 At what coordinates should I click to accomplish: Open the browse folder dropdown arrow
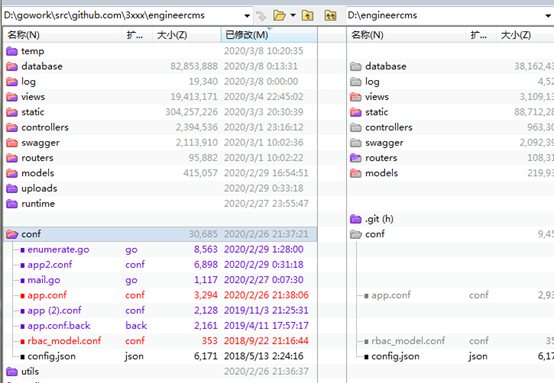tap(293, 16)
